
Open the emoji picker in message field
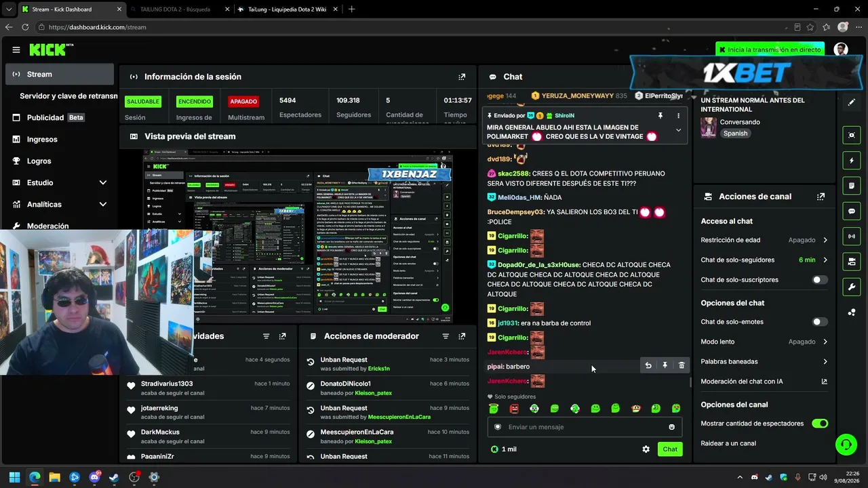pyautogui.click(x=672, y=427)
